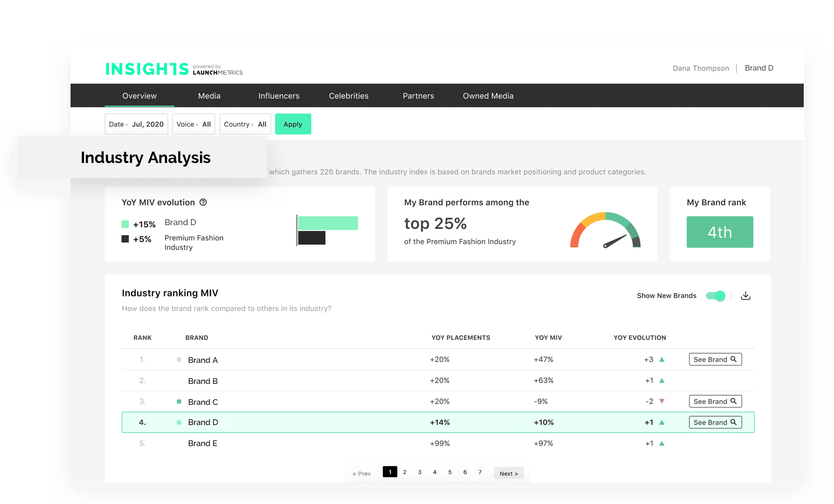Switch to the Owned Media tab
This screenshot has width=834, height=504.
tap(488, 96)
